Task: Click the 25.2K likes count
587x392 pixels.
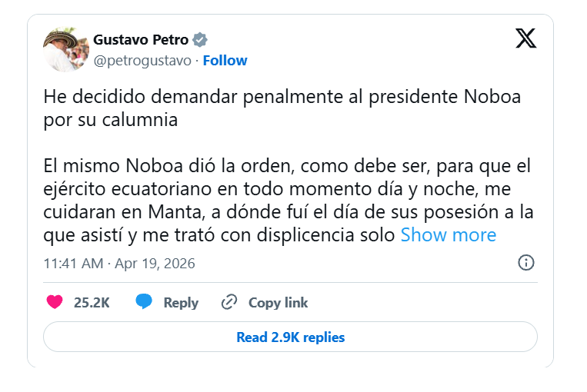Action: tap(92, 303)
